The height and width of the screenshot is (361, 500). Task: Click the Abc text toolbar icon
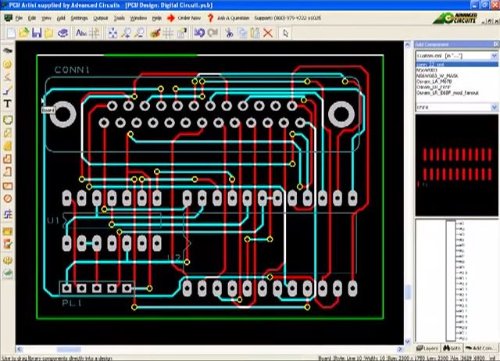click(81, 33)
